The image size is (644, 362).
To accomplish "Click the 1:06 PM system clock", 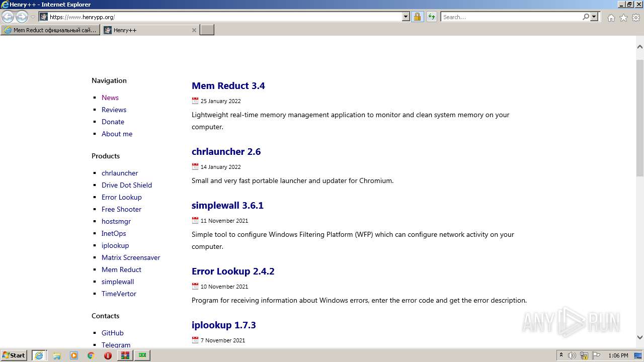I will [x=618, y=355].
